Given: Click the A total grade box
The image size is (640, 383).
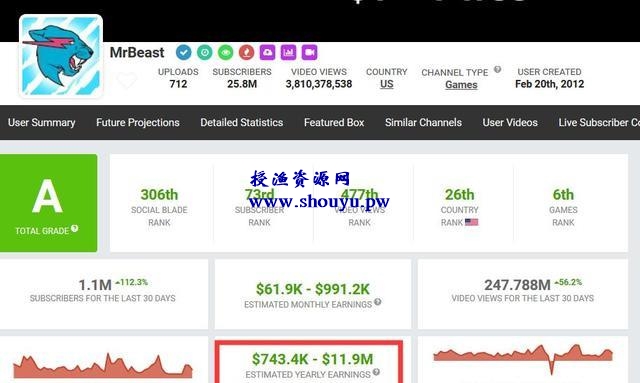Looking at the screenshot, I should [x=48, y=203].
